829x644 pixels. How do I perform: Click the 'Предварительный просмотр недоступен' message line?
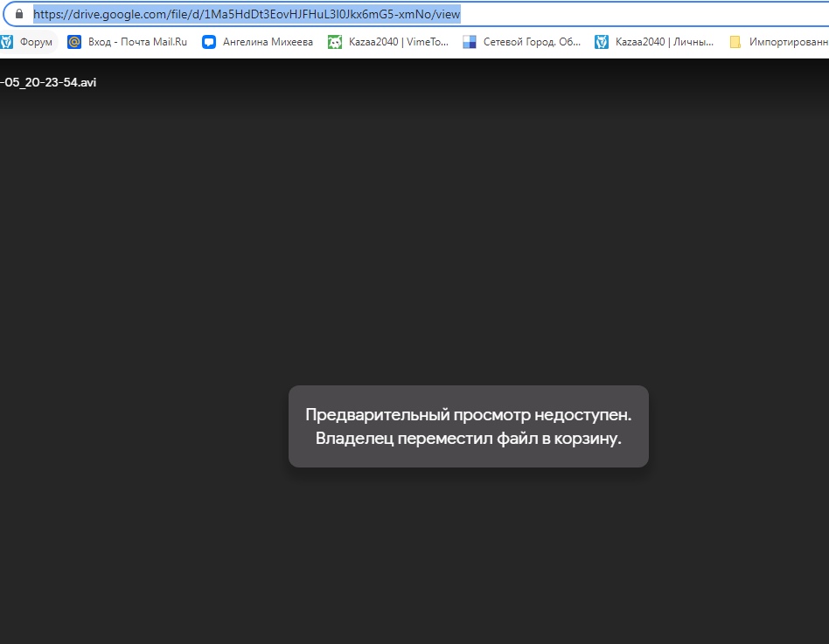pos(468,415)
